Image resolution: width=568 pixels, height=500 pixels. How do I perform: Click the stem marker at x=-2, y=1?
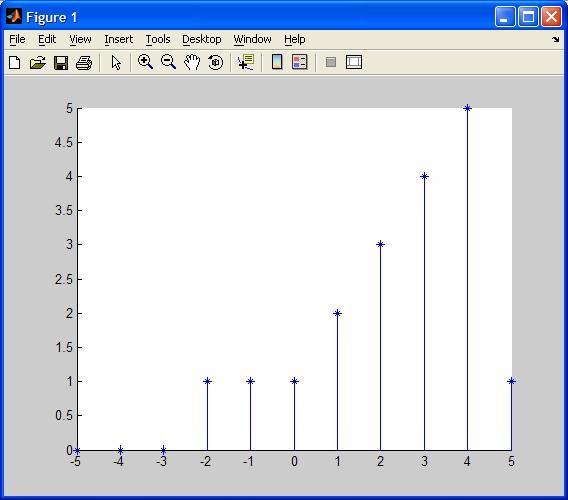click(207, 381)
